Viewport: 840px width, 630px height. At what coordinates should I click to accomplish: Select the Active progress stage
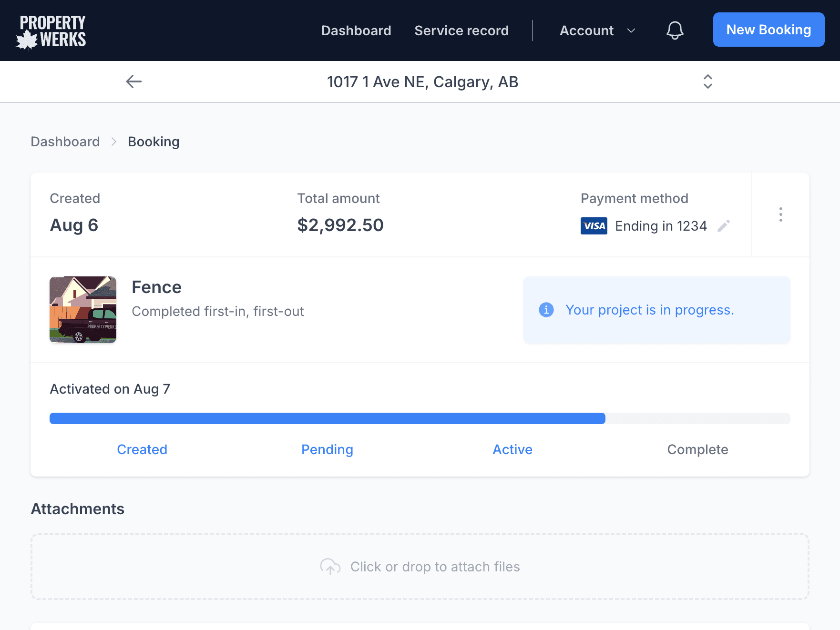point(512,449)
